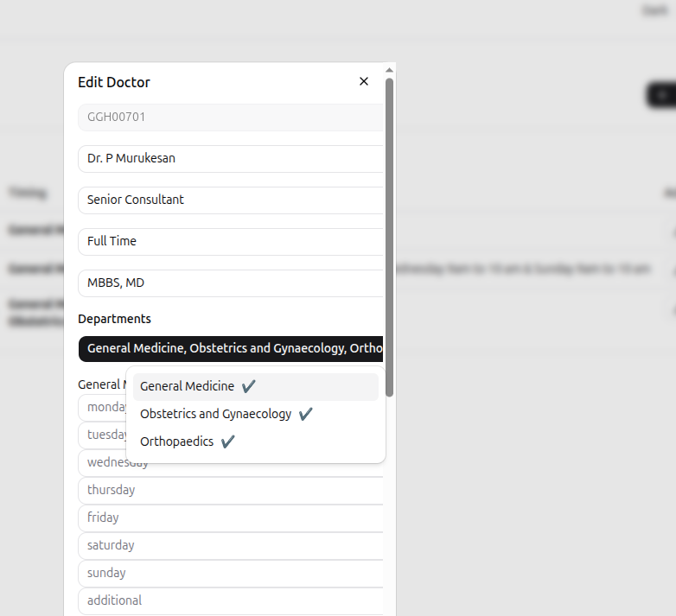This screenshot has width=676, height=616.
Task: Select the thursday timing input
Action: click(x=231, y=490)
